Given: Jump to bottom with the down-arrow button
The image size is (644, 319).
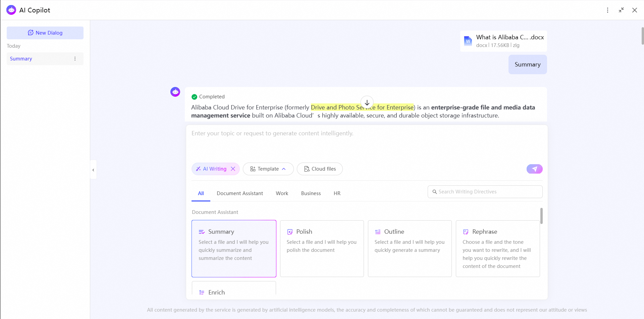Looking at the screenshot, I should pos(367,102).
